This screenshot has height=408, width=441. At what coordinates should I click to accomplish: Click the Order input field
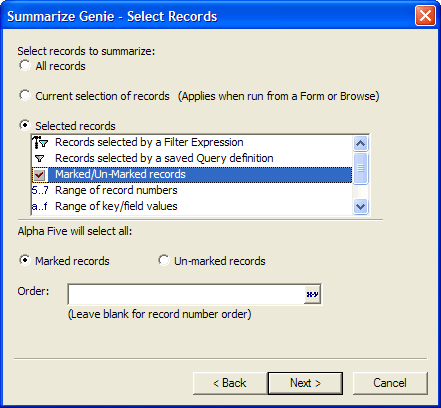click(186, 294)
